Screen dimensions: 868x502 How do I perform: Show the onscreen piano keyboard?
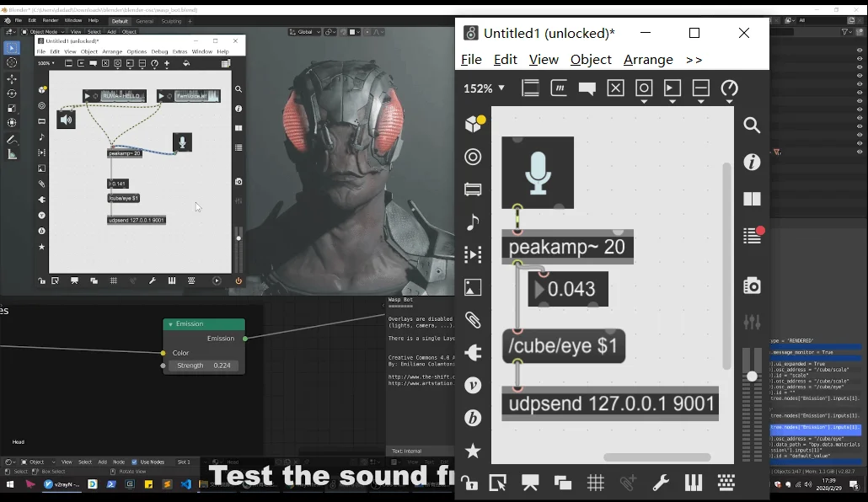tap(693, 483)
